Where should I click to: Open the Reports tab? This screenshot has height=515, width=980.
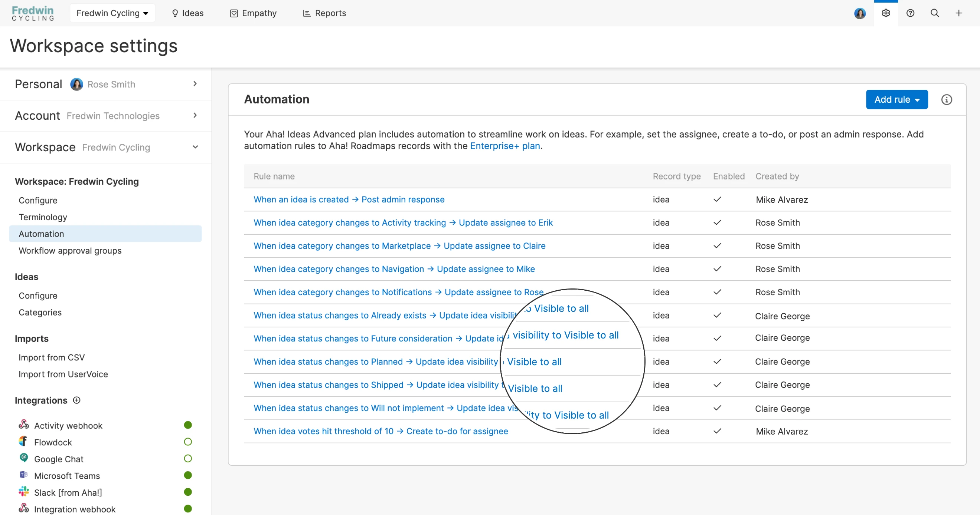[x=324, y=13]
